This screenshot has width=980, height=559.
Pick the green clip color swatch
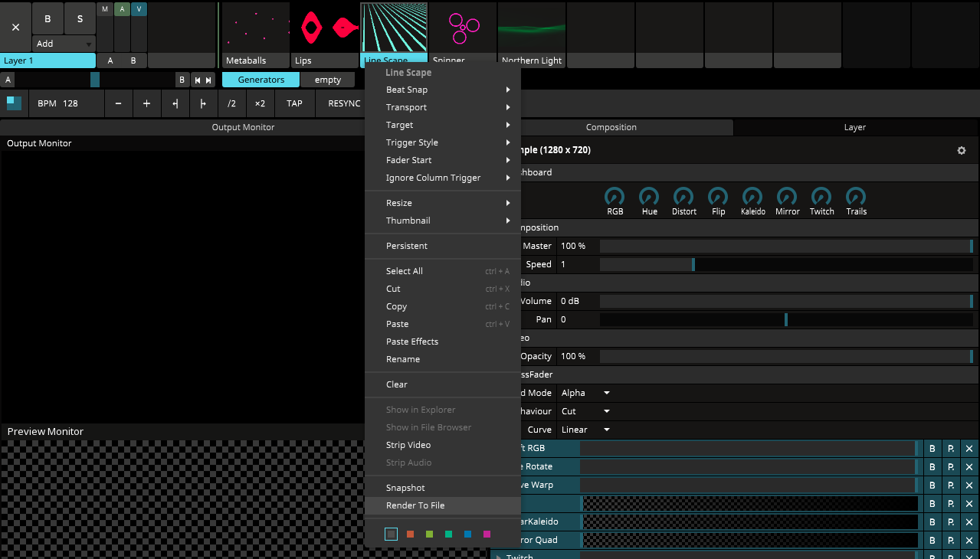pyautogui.click(x=429, y=534)
